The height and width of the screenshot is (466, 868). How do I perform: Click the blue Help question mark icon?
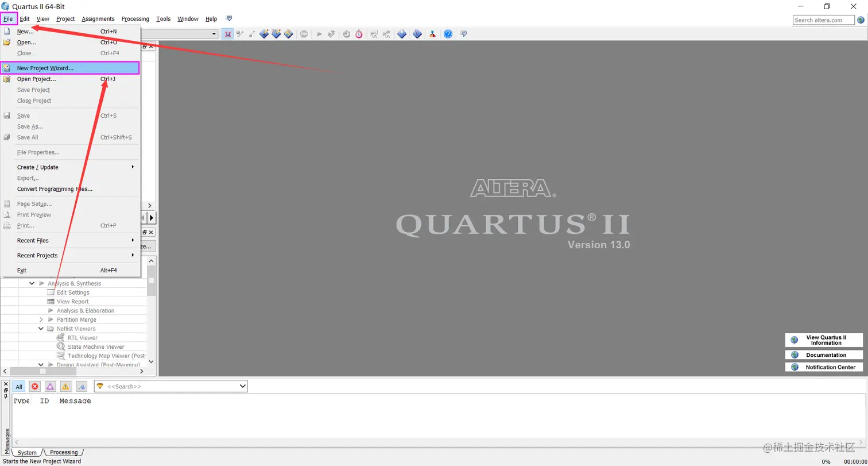pyautogui.click(x=448, y=34)
